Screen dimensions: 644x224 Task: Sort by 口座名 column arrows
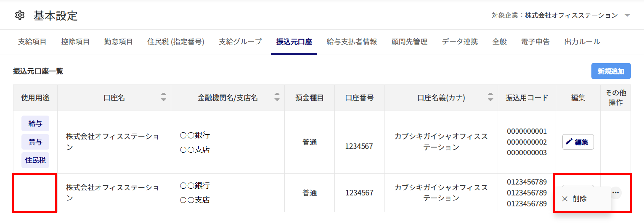(x=164, y=97)
